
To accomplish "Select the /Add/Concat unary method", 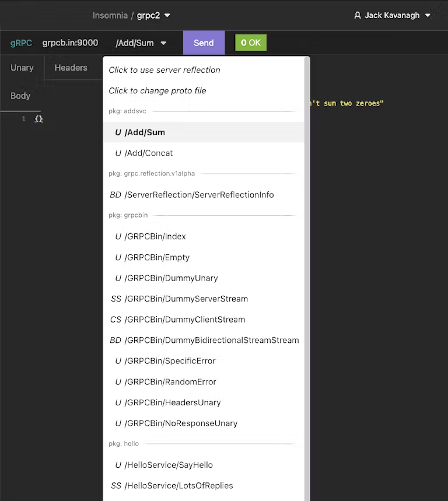I will pos(149,153).
